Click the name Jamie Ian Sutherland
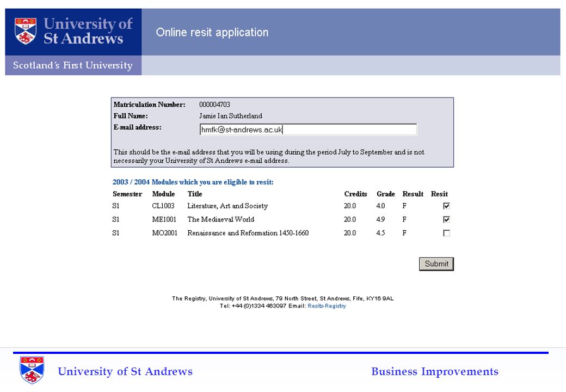Screen dimensions: 566x392 tap(231, 116)
